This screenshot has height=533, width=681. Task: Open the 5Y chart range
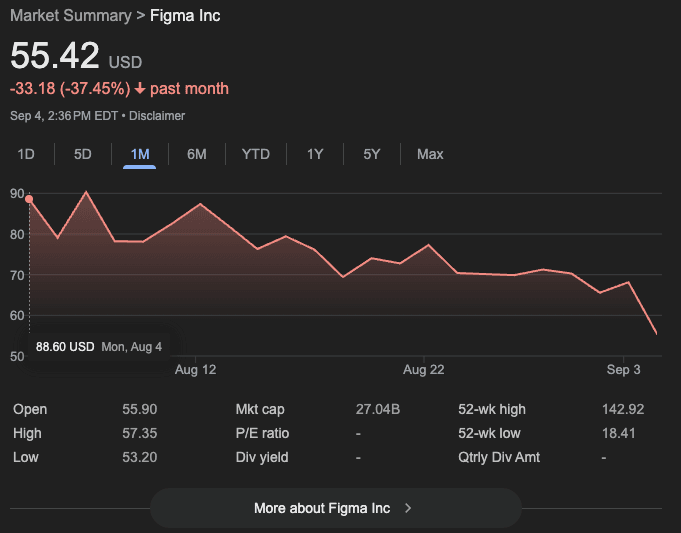pos(372,154)
